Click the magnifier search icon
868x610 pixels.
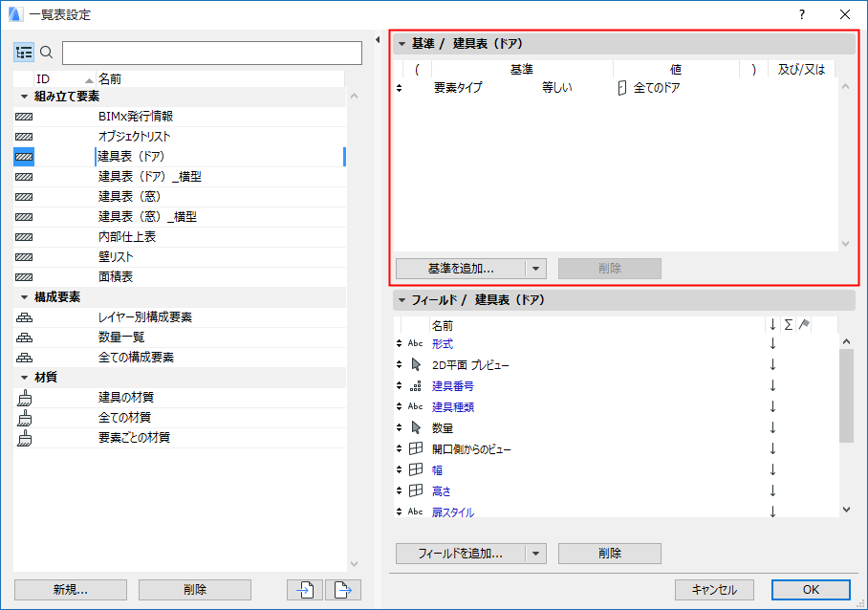[47, 53]
